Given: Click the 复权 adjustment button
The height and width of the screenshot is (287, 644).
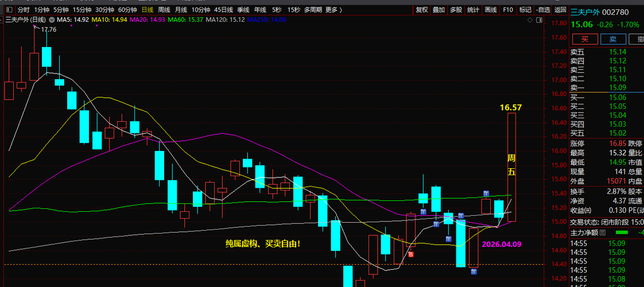Looking at the screenshot, I should (422, 10).
